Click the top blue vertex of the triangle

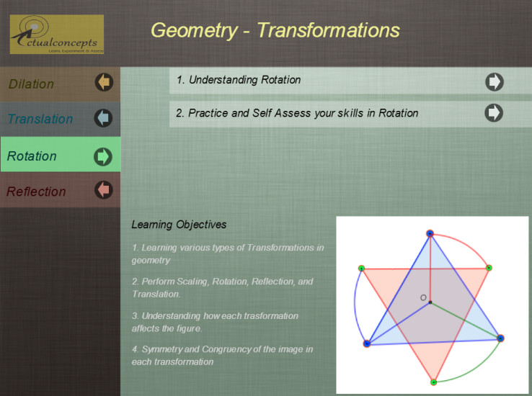(x=430, y=233)
